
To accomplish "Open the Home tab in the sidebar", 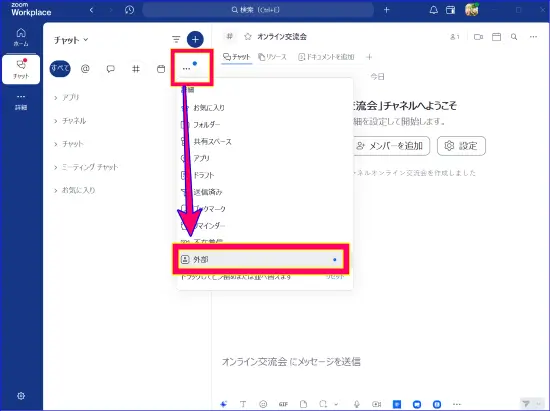I will coord(21,37).
